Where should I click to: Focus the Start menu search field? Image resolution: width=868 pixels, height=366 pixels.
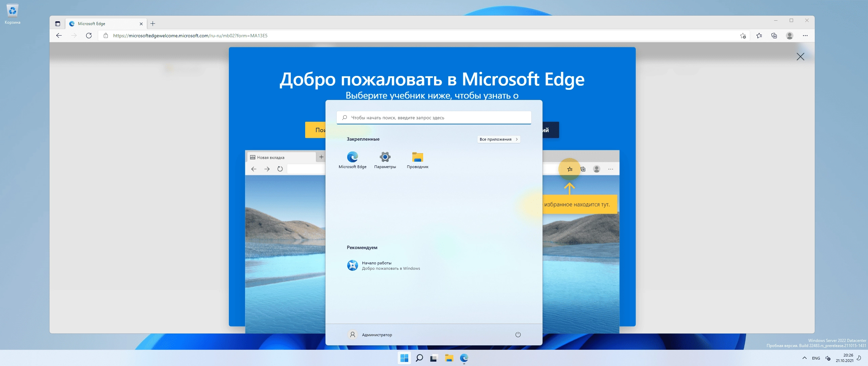coord(434,118)
